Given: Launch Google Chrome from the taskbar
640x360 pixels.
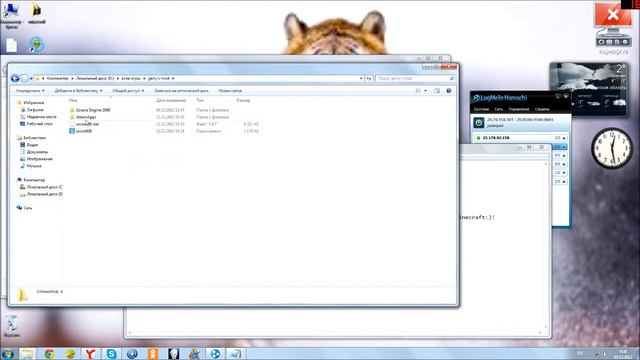Looking at the screenshot, I should coord(49,353).
